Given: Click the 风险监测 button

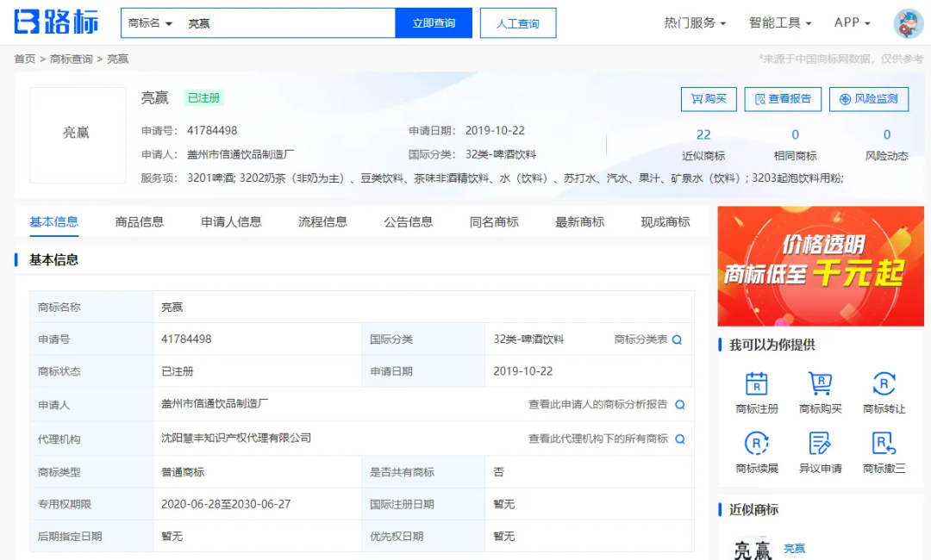Looking at the screenshot, I should tap(869, 99).
